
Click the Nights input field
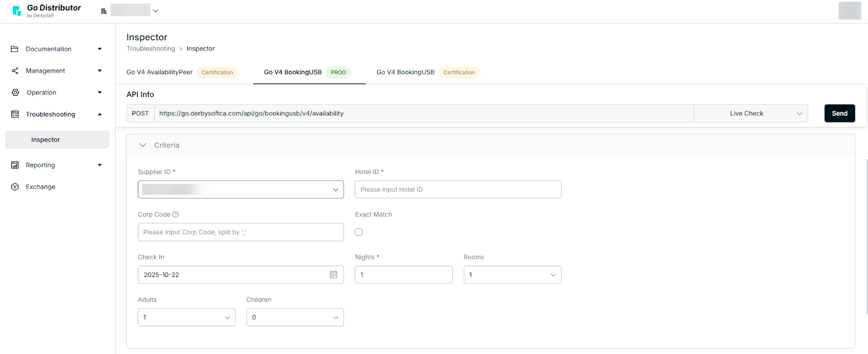[404, 275]
